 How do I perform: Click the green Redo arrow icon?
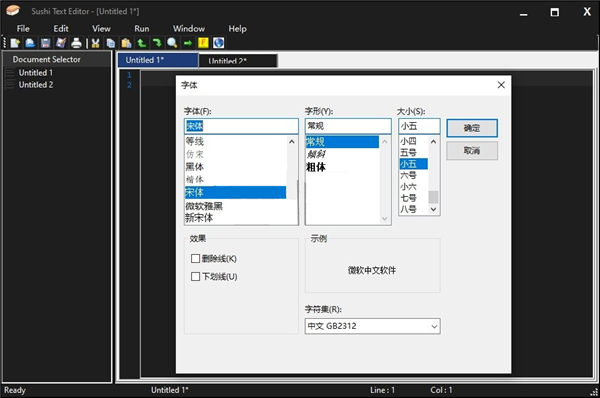[x=157, y=43]
